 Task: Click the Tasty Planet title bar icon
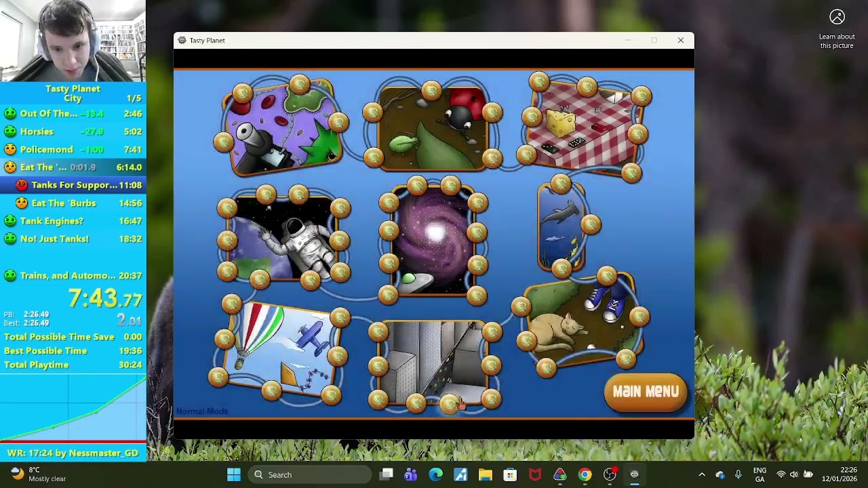pos(182,41)
